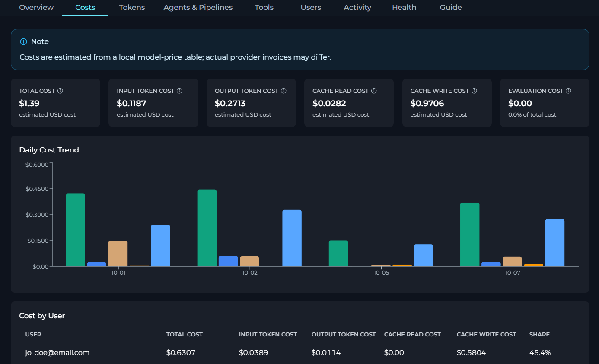Click the Cache Read Cost info icon

[374, 91]
